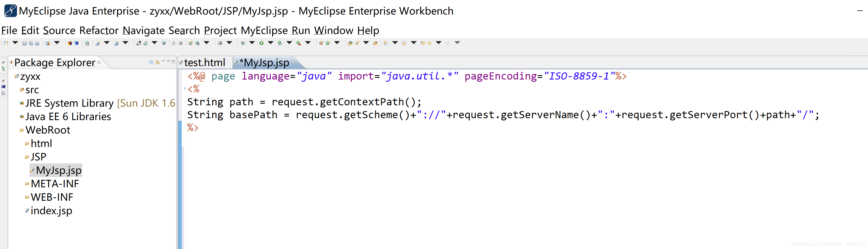Open the MyEclipse menu
The width and height of the screenshot is (868, 249).
tap(264, 30)
